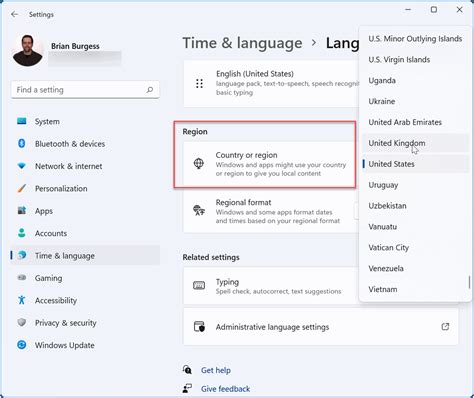
Task: Click the Accounts person icon
Action: 22,233
